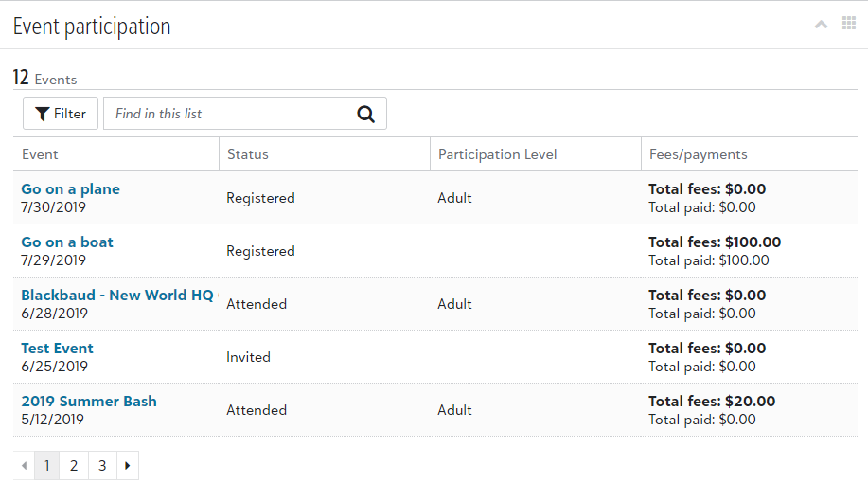Sort by the Event column header
This screenshot has width=868, height=502.
pyautogui.click(x=40, y=154)
